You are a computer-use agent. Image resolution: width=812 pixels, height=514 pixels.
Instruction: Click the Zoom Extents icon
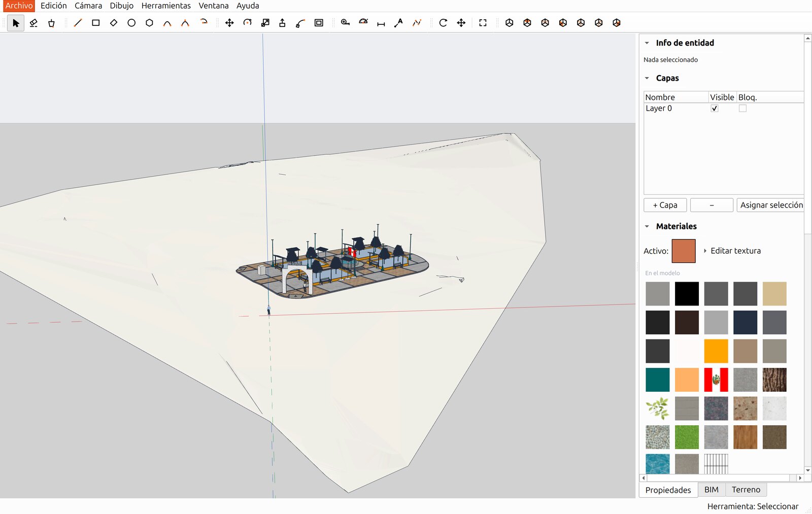click(483, 23)
